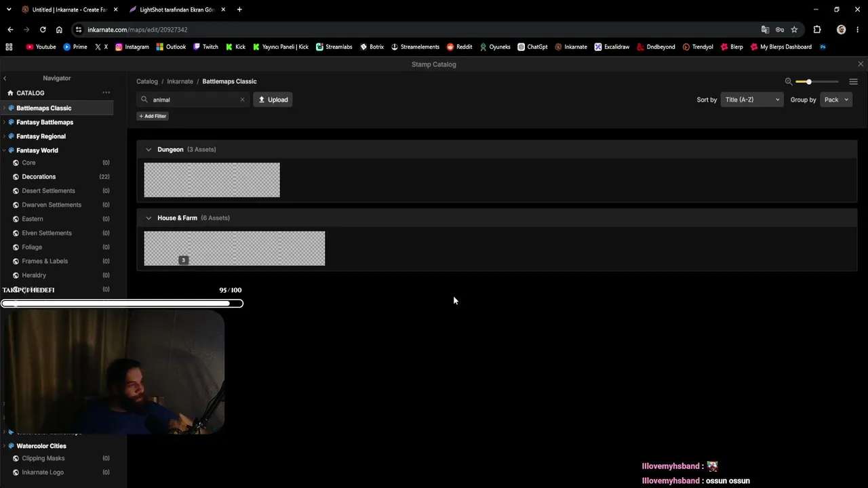Clear the 'animal' search text with the X
The height and width of the screenshot is (488, 868).
(242, 100)
